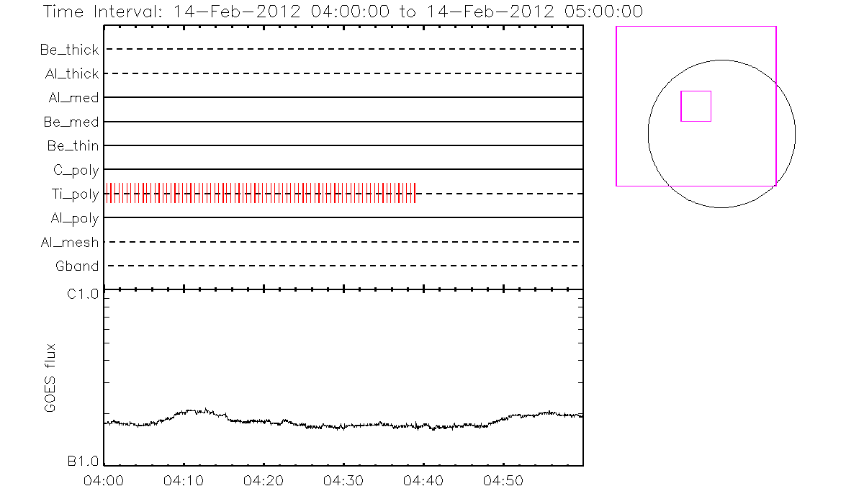This screenshot has height=504, width=864.
Task: Click the last red Ti_poly exposure mark
Action: click(415, 193)
